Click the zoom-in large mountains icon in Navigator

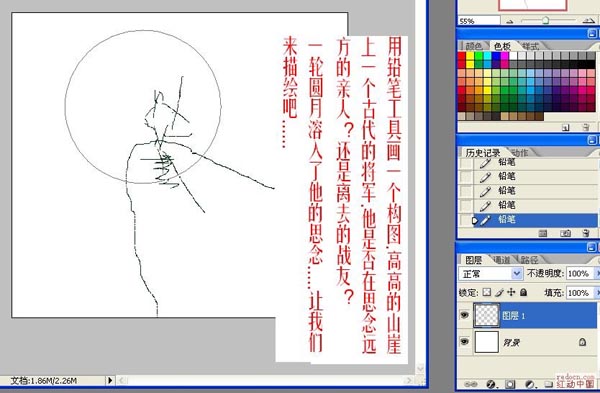point(589,21)
